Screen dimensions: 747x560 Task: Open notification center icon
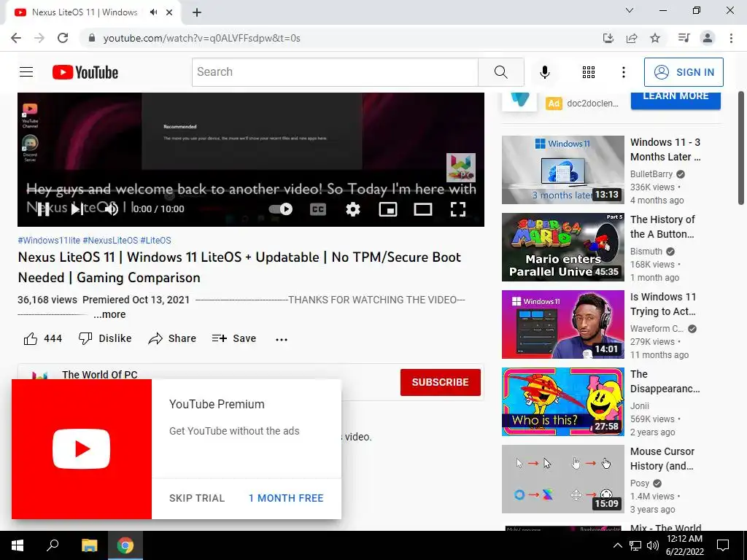pos(723,545)
